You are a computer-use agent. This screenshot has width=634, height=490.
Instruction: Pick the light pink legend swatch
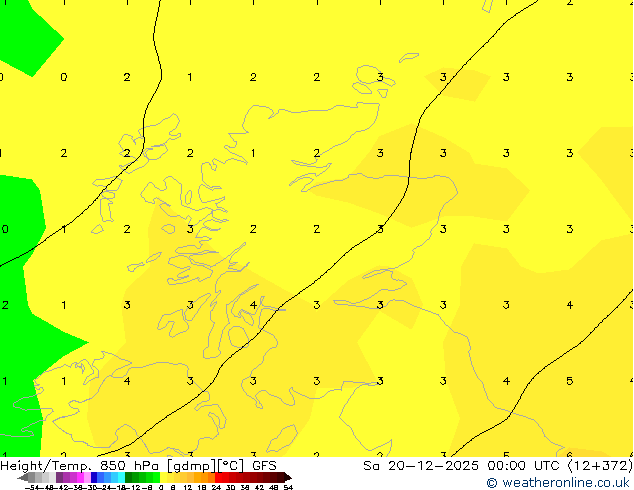87,477
